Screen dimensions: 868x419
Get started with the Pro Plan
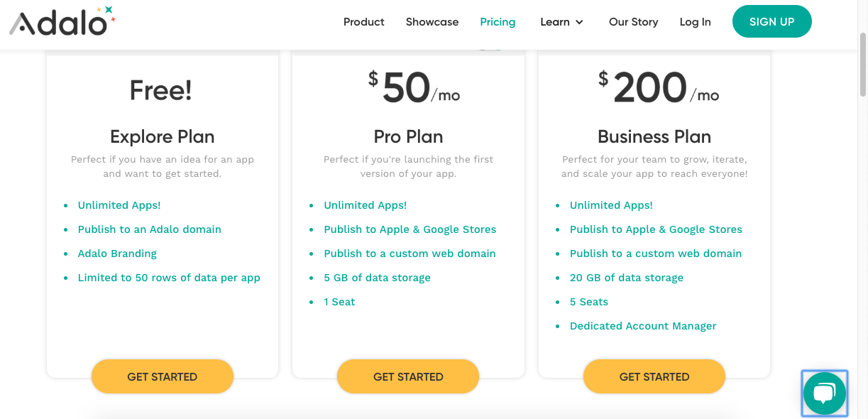[408, 376]
